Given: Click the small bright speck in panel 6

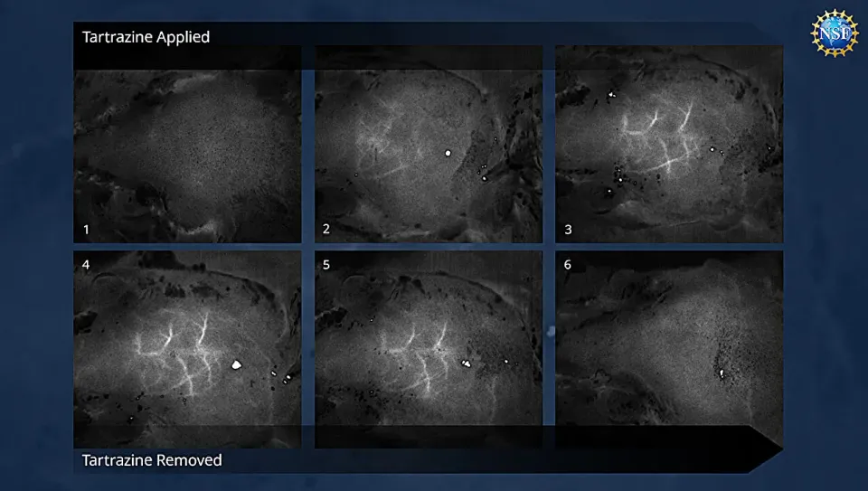Looking at the screenshot, I should coord(722,373).
